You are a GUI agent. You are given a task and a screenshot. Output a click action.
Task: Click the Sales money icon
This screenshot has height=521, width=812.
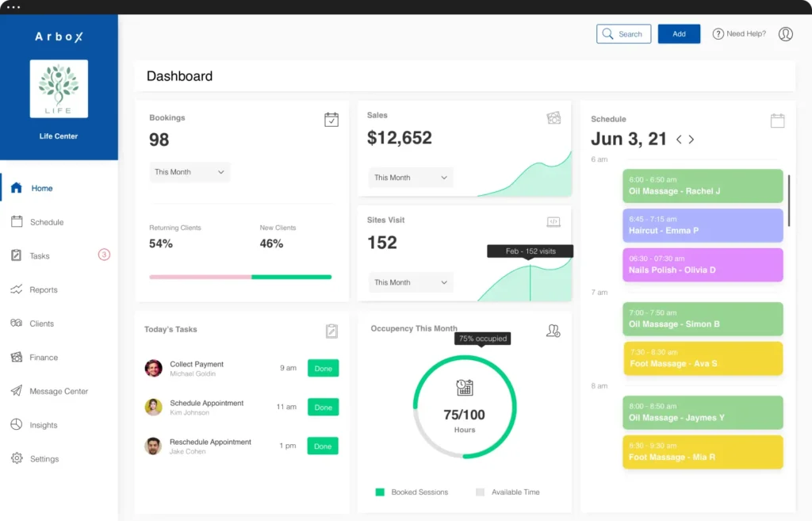click(553, 118)
